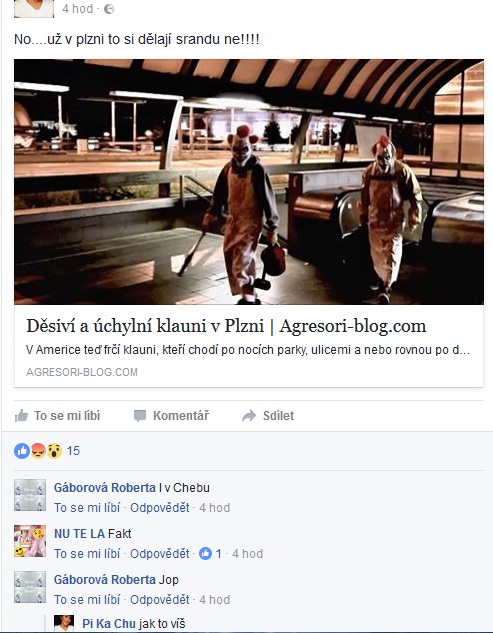Screen dimensions: 493x633
Task: Open the Děsiví a úchylní klauni v Plzni headline
Action: tap(226, 326)
